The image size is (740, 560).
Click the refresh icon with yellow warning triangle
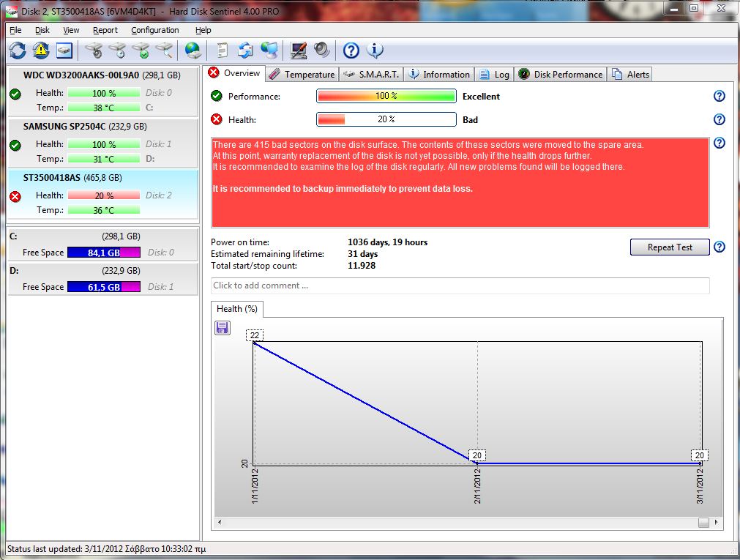41,50
